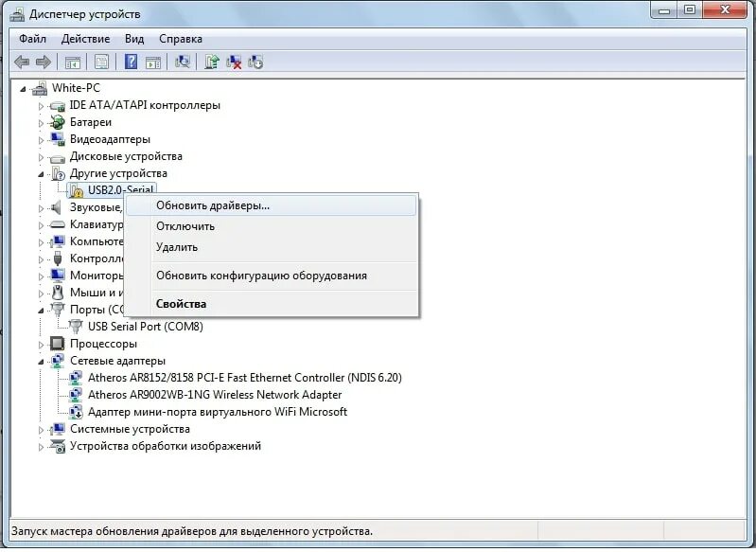Collapse the Сетевые адаптеры node
The image size is (756, 552).
pyautogui.click(x=41, y=362)
